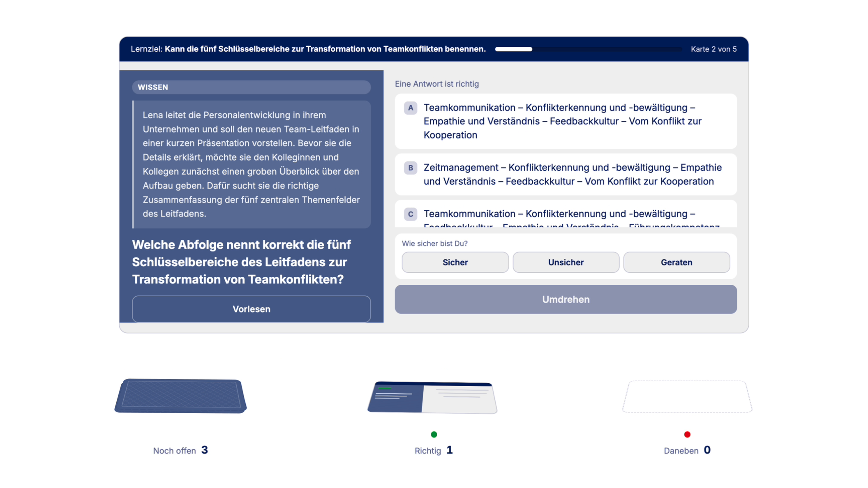
Task: Click the letter badge A
Action: pyautogui.click(x=410, y=108)
